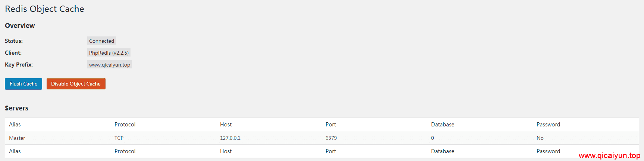This screenshot has height=161, width=644.
Task: Click the Alias label in the table footer
Action: pos(15,151)
